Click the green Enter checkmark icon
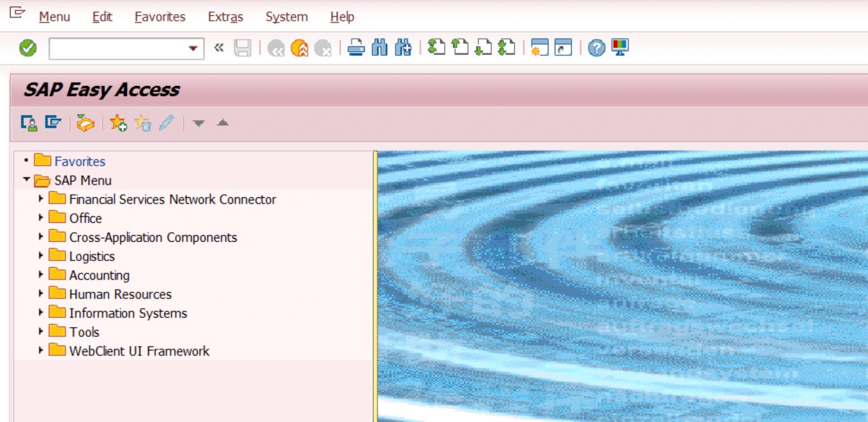This screenshot has width=868, height=422. pyautogui.click(x=28, y=48)
